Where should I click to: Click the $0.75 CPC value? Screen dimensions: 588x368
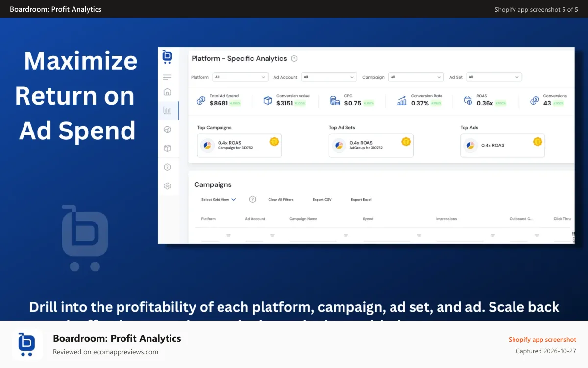coord(353,103)
